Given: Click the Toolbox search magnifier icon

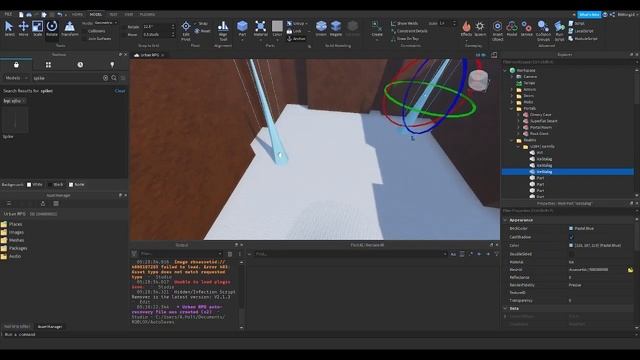Looking at the screenshot, I should pyautogui.click(x=114, y=78).
